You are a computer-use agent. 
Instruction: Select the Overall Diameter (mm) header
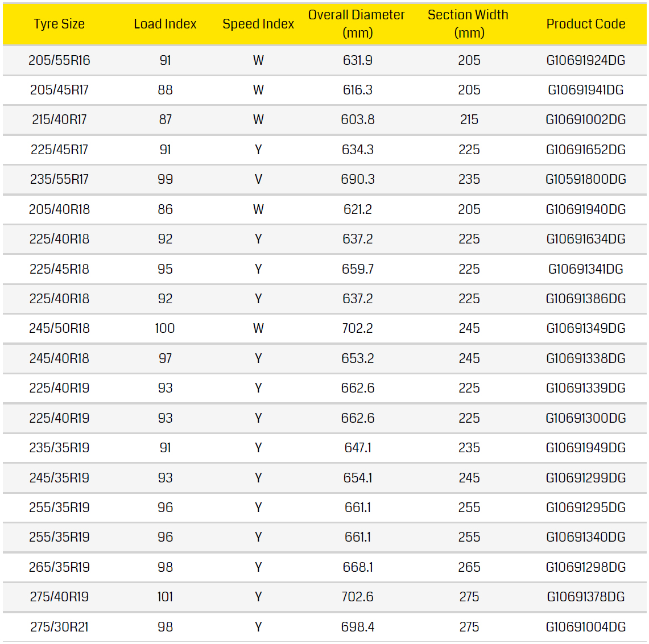point(357,24)
